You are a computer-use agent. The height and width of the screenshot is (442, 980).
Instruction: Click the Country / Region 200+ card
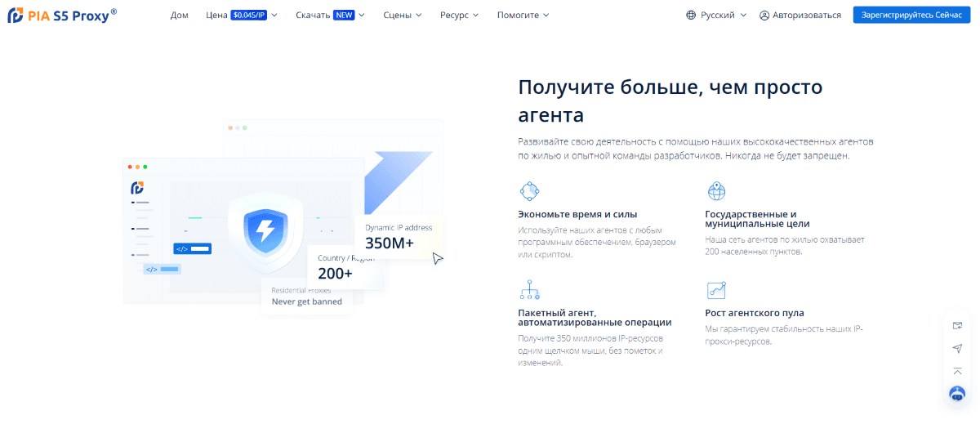tap(345, 266)
